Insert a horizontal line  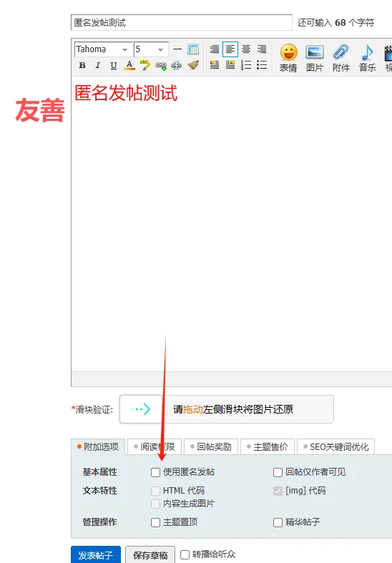[177, 49]
